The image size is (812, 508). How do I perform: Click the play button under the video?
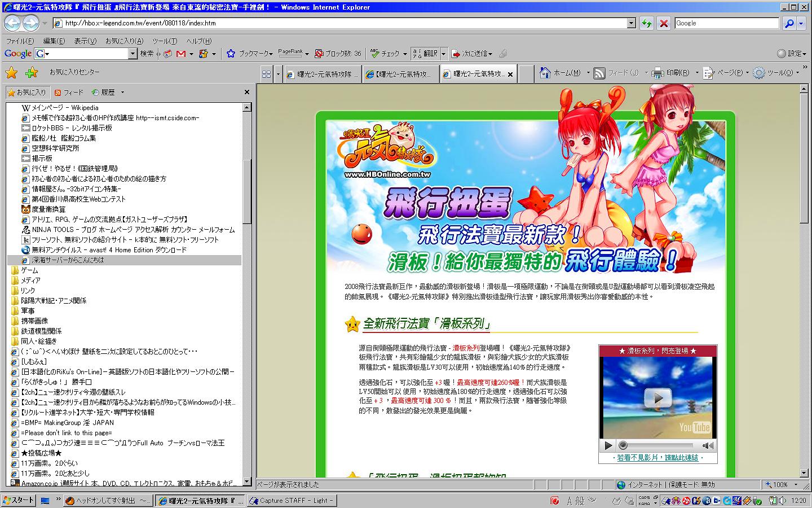(x=608, y=445)
